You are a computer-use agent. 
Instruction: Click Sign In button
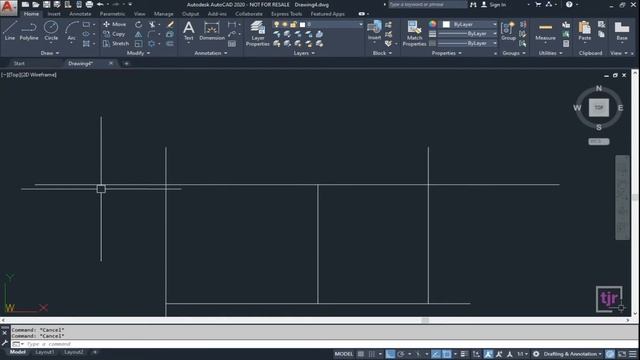493,4
